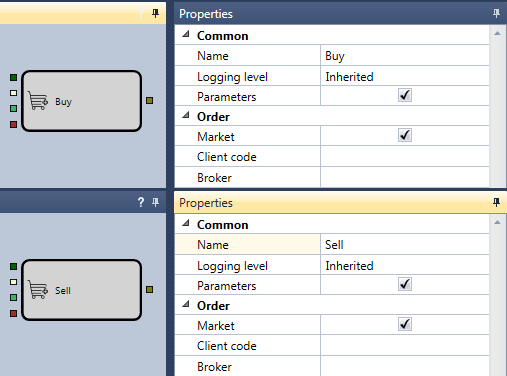Click the Broker field in Buy properties
Viewport: 507px width, 376px height.
coord(405,177)
